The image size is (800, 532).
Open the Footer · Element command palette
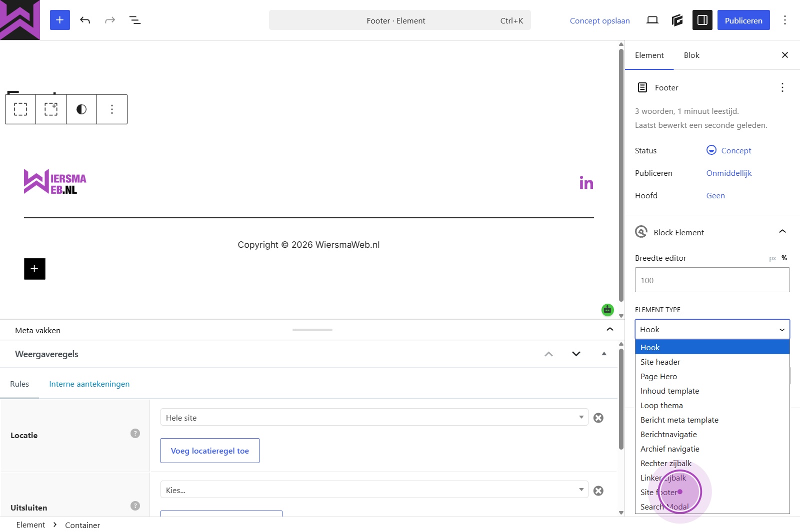pos(400,20)
